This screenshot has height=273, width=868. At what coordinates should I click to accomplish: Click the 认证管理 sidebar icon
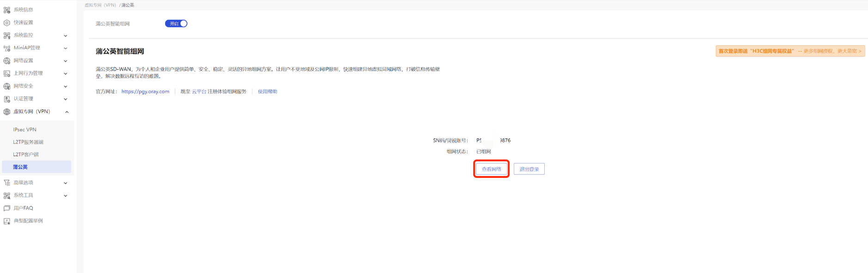[x=7, y=99]
